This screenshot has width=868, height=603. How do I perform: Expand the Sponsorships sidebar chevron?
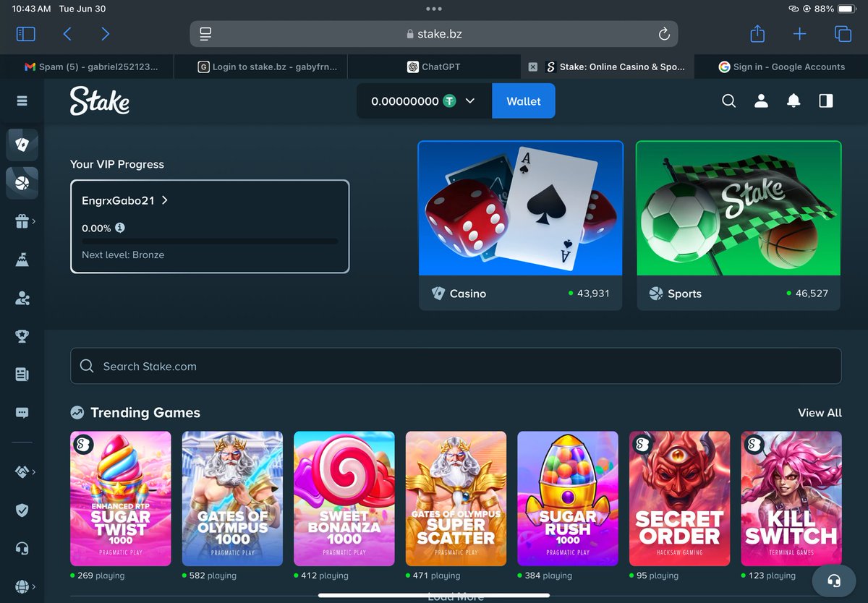(x=34, y=471)
